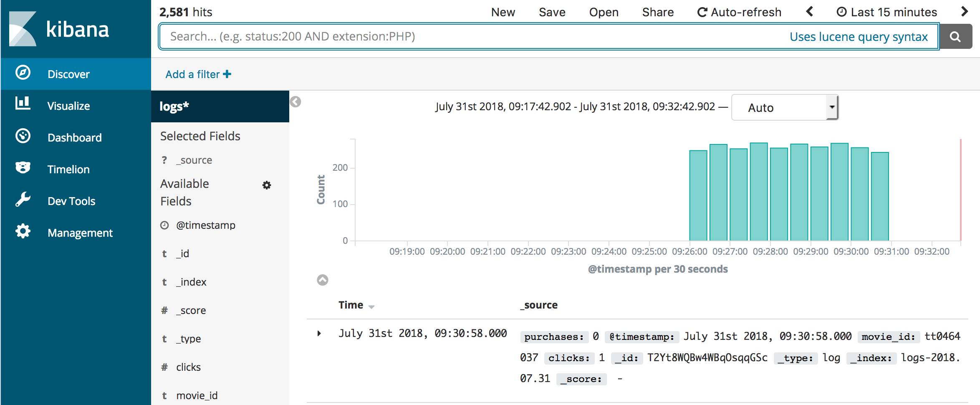Go to Dev Tools in the sidebar
980x405 pixels.
76,201
